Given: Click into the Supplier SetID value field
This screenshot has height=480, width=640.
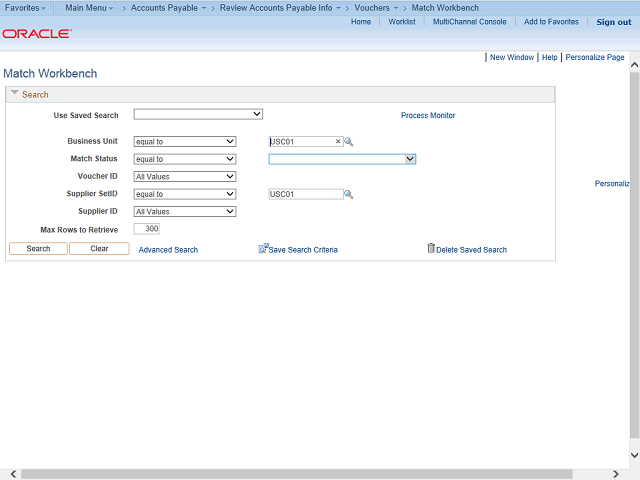Looking at the screenshot, I should [x=306, y=194].
